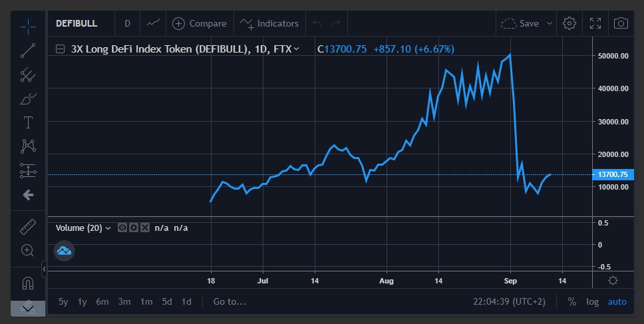Click the drawing lock icon at the sidebar bottom

28,307
